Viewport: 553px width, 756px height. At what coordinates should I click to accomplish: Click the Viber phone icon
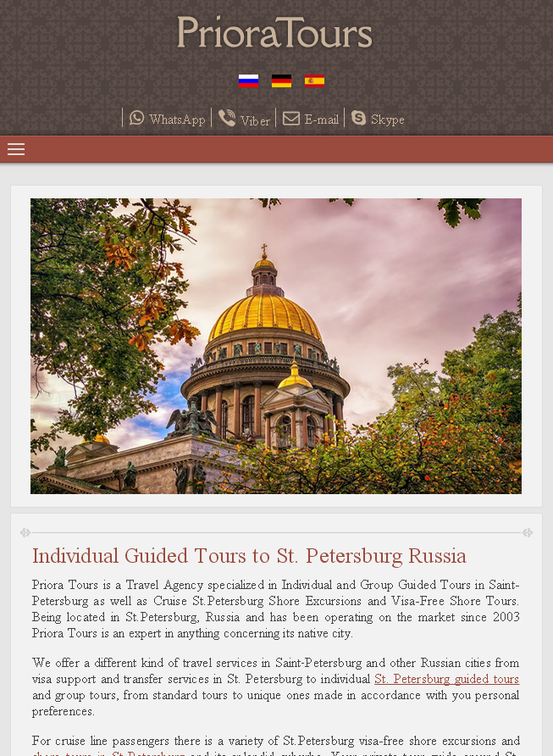coord(227,117)
